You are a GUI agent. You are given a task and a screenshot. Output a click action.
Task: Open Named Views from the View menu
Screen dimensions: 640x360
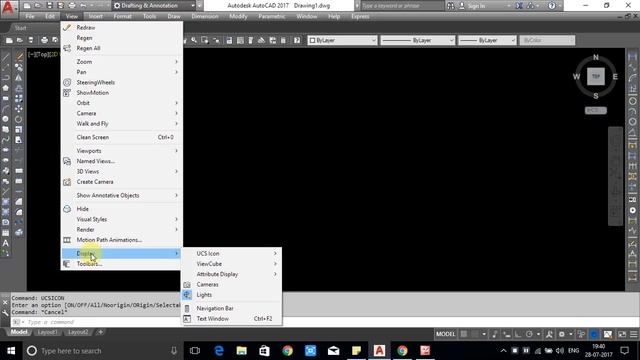pyautogui.click(x=122, y=161)
